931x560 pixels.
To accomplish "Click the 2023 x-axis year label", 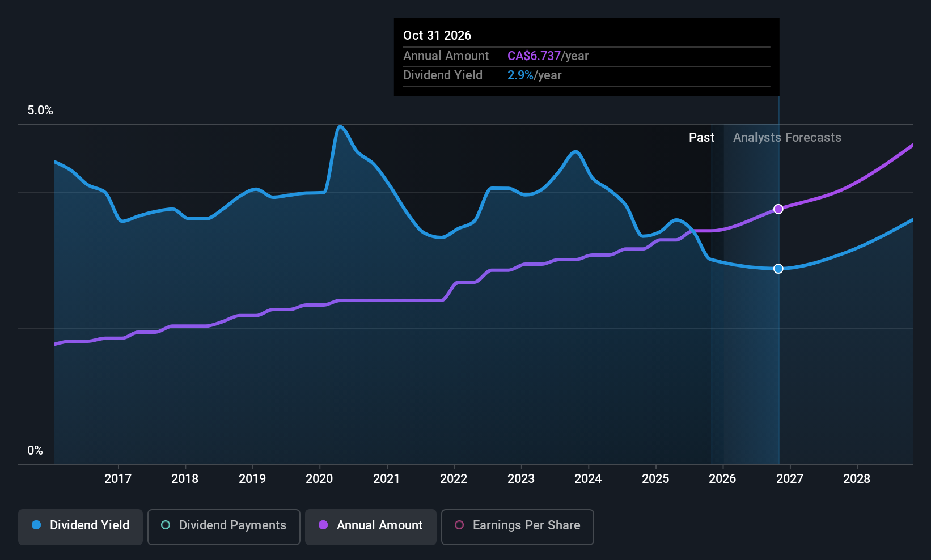I will pyautogui.click(x=520, y=479).
